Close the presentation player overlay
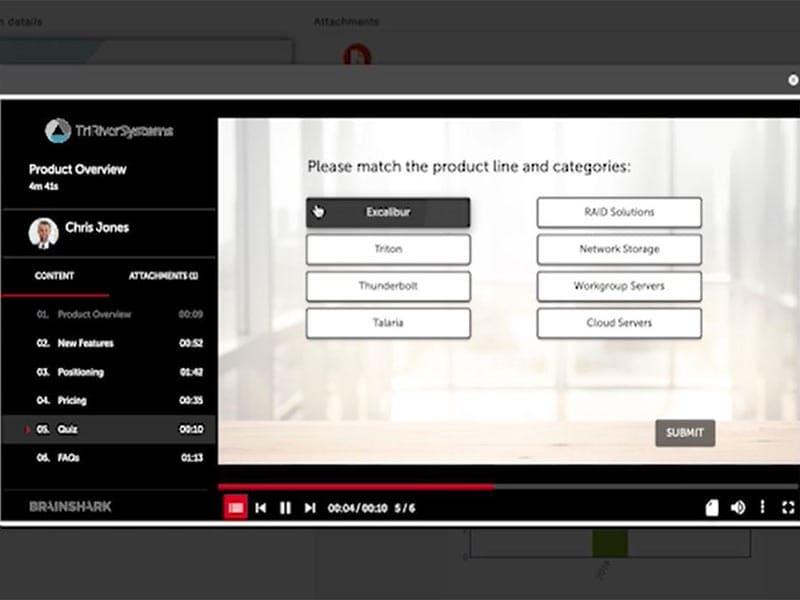Image resolution: width=800 pixels, height=600 pixels. point(793,80)
